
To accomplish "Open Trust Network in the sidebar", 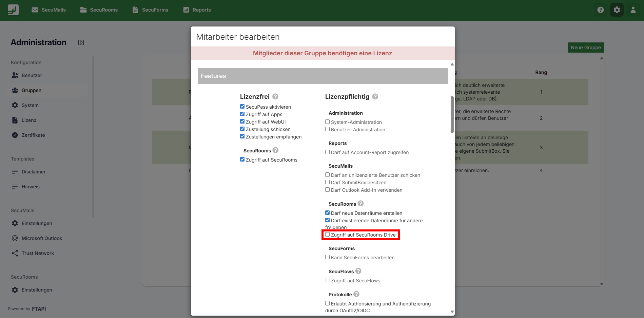I will [38, 253].
